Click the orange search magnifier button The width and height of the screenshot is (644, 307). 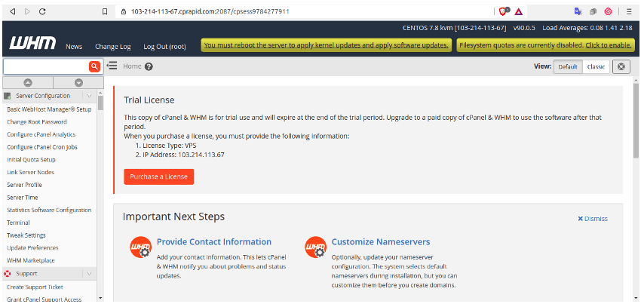point(94,66)
